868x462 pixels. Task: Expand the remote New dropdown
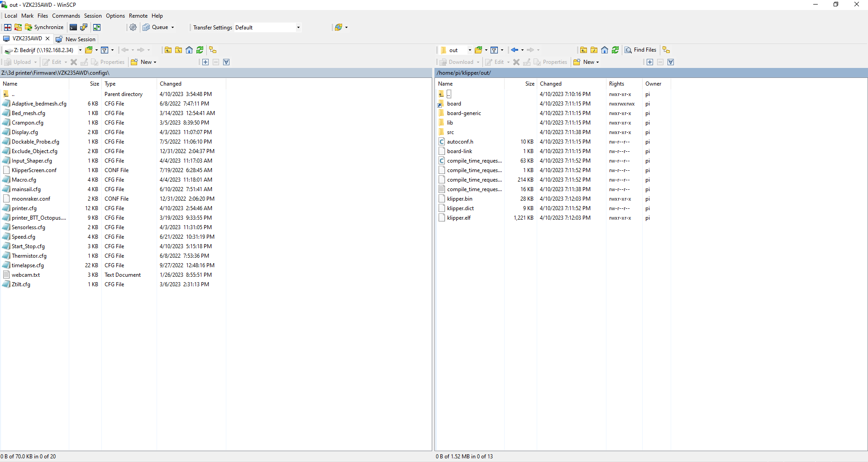point(598,62)
